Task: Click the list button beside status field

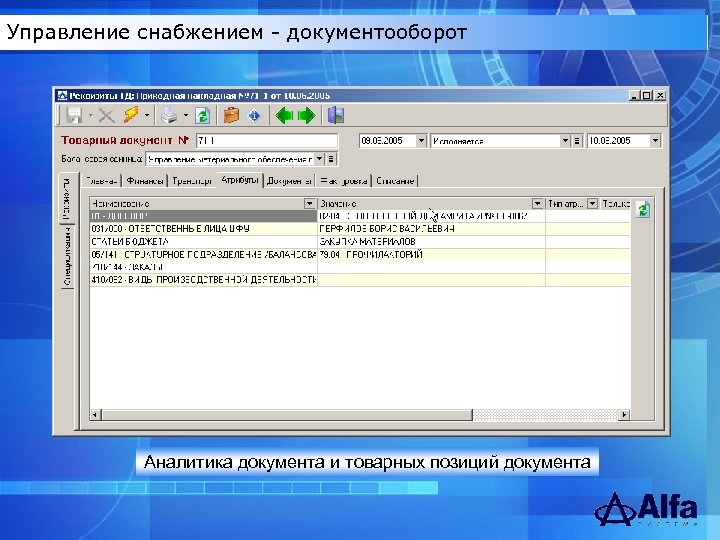Action: [577, 141]
